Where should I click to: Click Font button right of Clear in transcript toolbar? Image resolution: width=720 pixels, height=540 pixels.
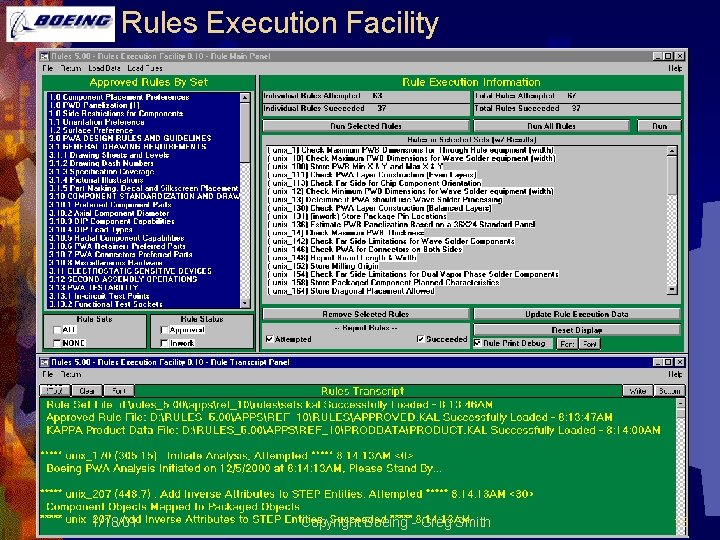[118, 391]
